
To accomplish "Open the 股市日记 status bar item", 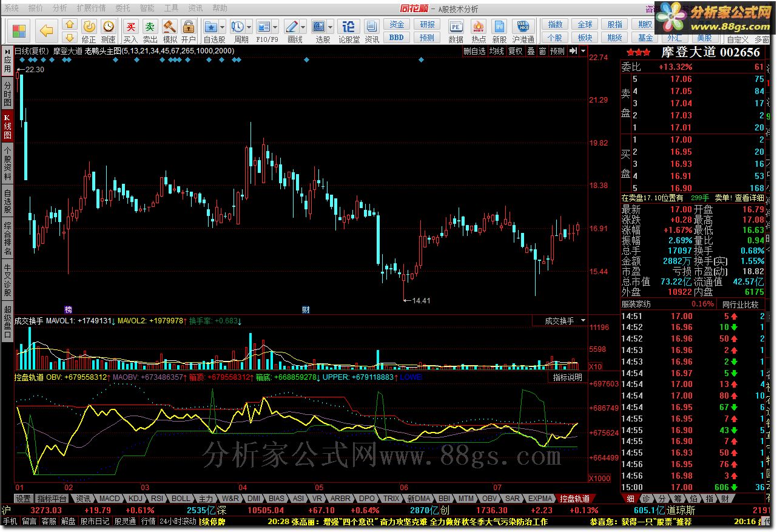I will pyautogui.click(x=95, y=521).
